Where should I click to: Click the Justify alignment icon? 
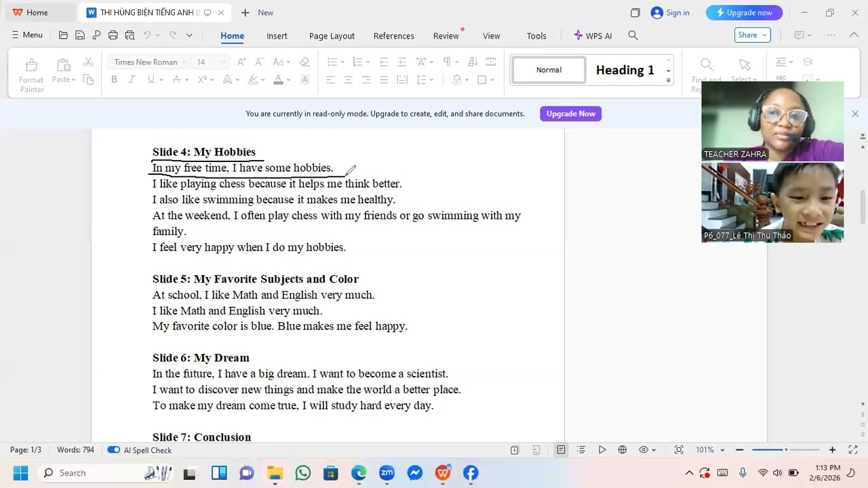pos(384,79)
